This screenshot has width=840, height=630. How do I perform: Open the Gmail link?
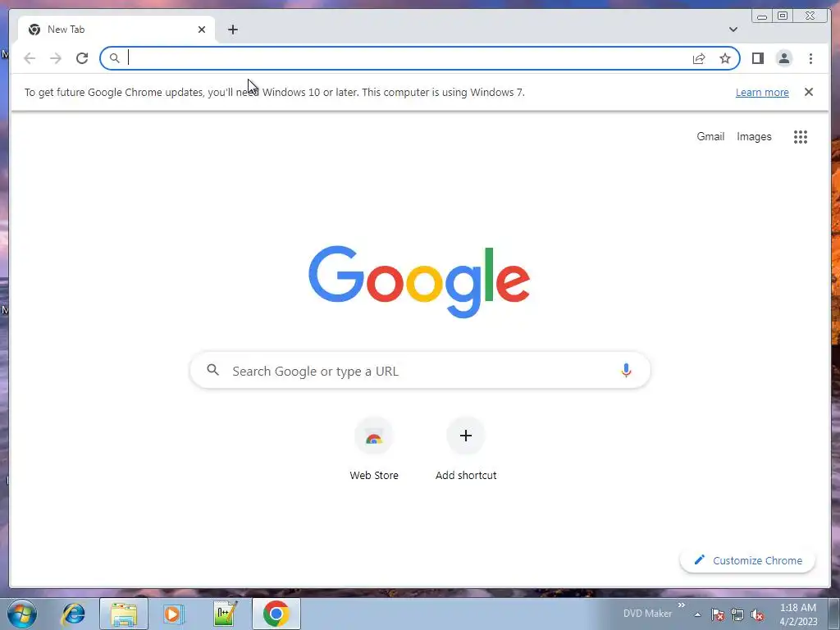710,137
